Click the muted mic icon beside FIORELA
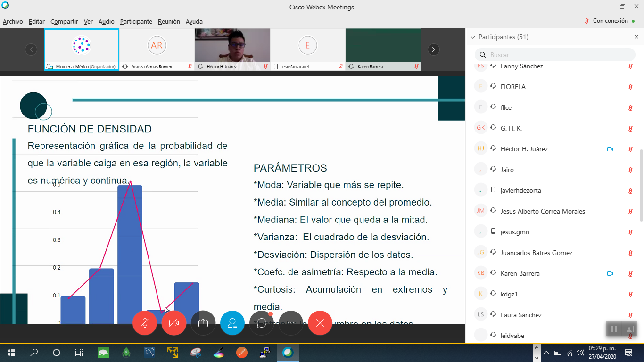This screenshot has height=362, width=644. [x=630, y=87]
